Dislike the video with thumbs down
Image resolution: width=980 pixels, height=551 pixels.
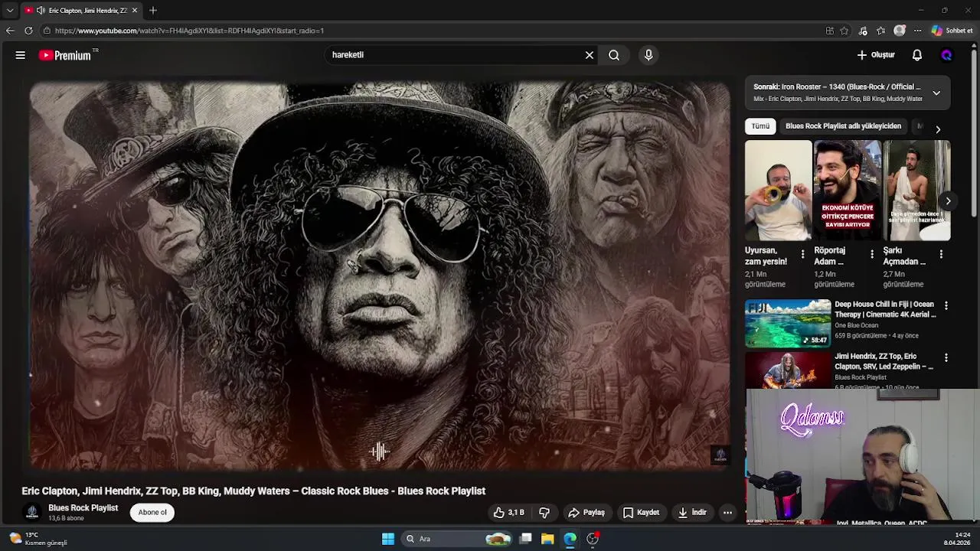[x=544, y=513]
